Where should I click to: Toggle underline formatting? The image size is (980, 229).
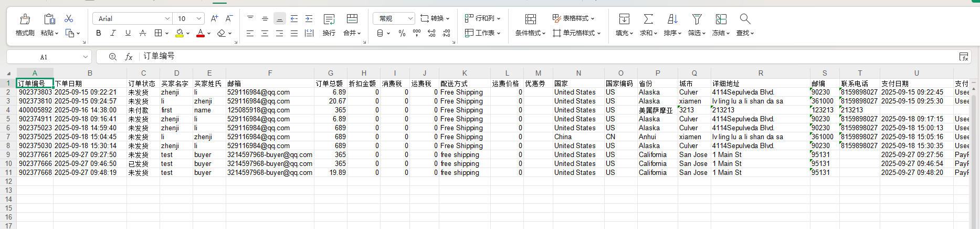(x=128, y=33)
